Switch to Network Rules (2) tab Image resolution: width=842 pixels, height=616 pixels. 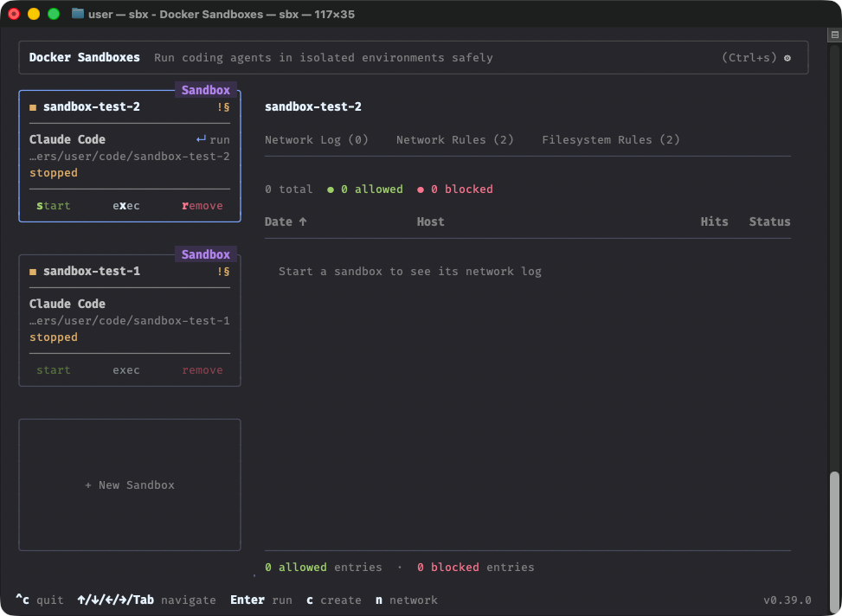coord(455,139)
